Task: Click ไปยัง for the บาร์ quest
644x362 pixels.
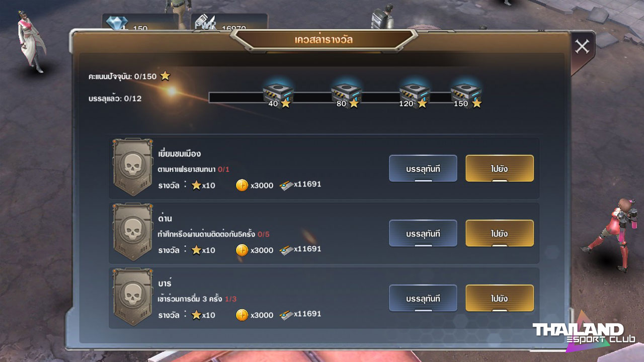Action: pyautogui.click(x=500, y=298)
